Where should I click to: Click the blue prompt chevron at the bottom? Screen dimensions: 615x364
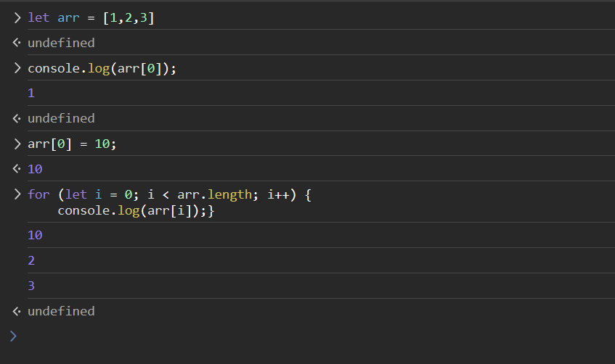(13, 336)
